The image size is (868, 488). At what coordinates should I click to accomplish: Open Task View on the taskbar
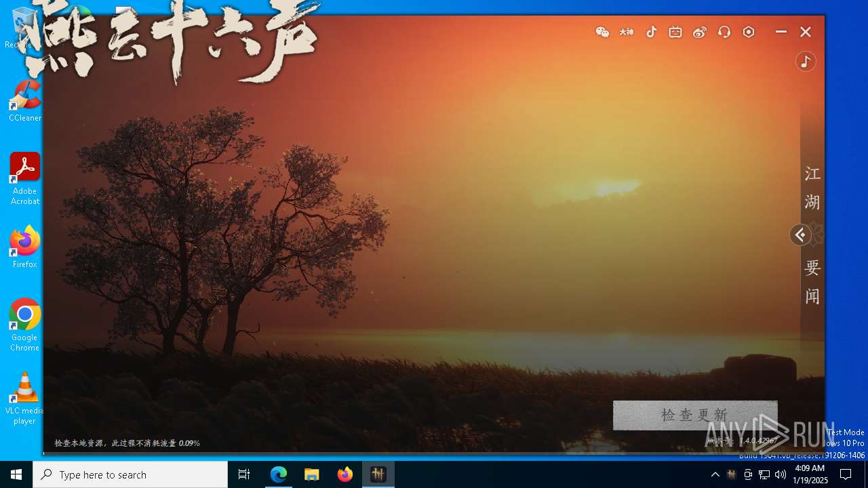[244, 474]
